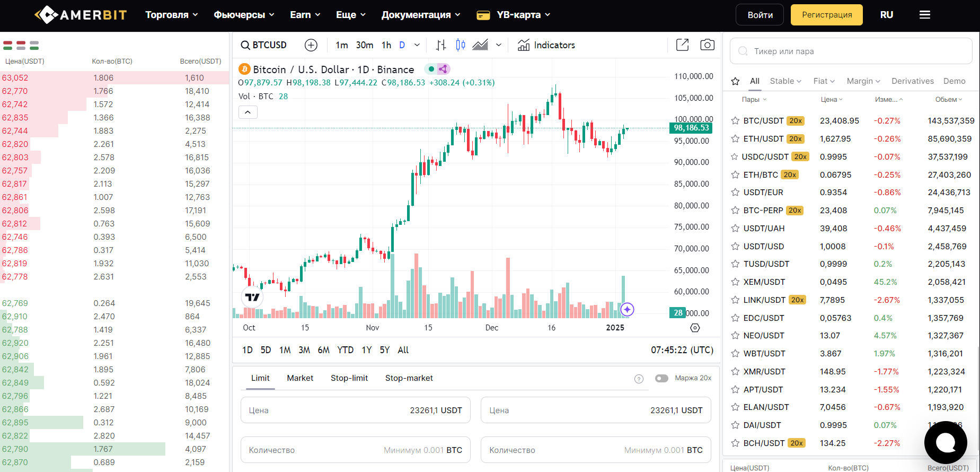Star the DAI/USDT pair

735,425
